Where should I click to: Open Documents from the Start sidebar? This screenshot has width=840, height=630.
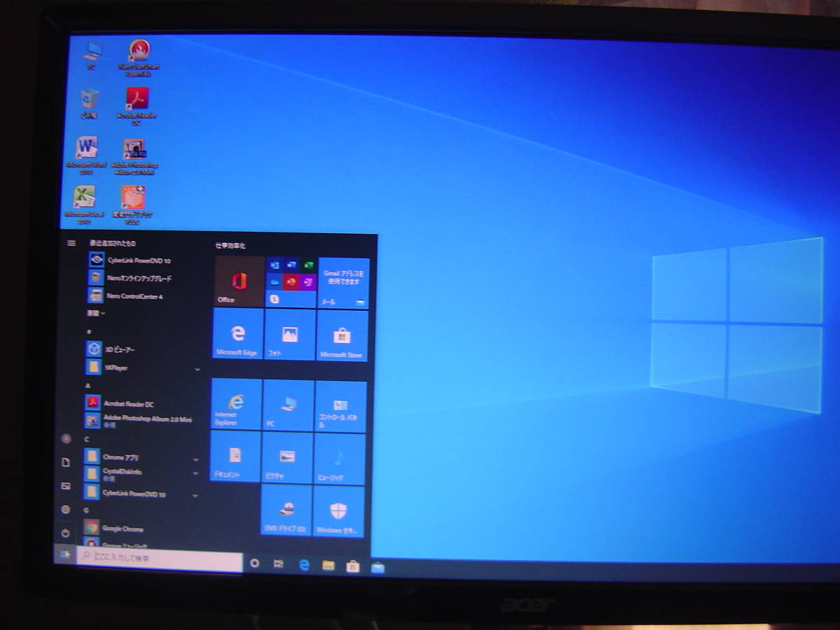pyautogui.click(x=66, y=462)
